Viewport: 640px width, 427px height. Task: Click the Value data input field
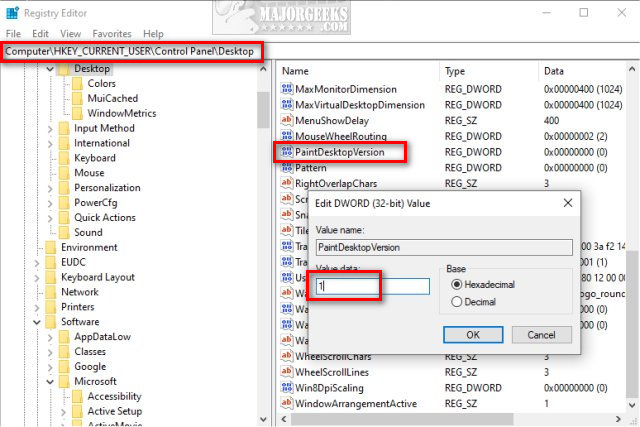(x=372, y=286)
